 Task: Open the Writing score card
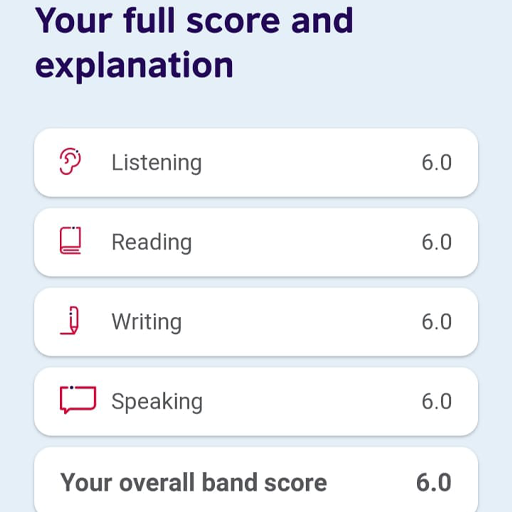pos(256,322)
